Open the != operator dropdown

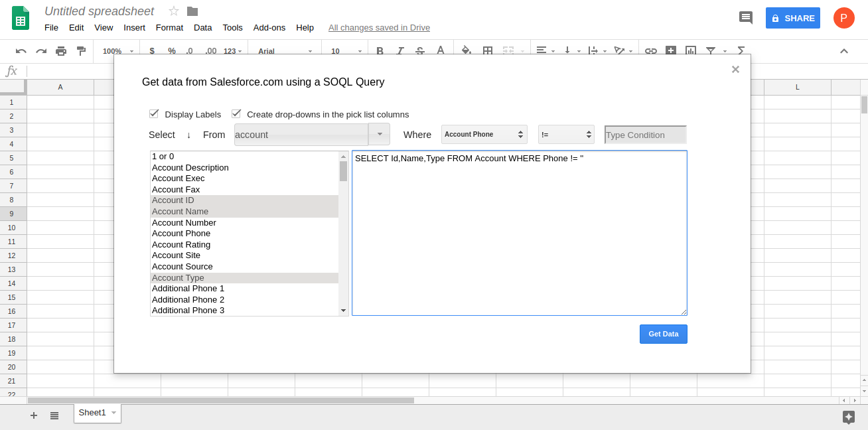565,135
